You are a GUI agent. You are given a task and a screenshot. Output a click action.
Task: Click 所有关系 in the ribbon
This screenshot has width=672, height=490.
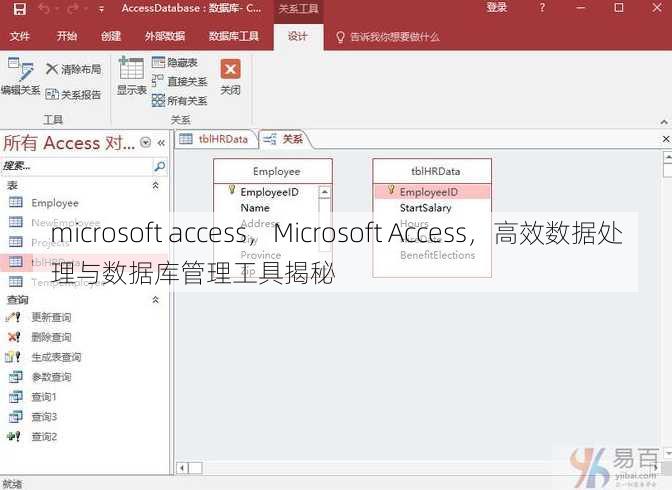(180, 100)
